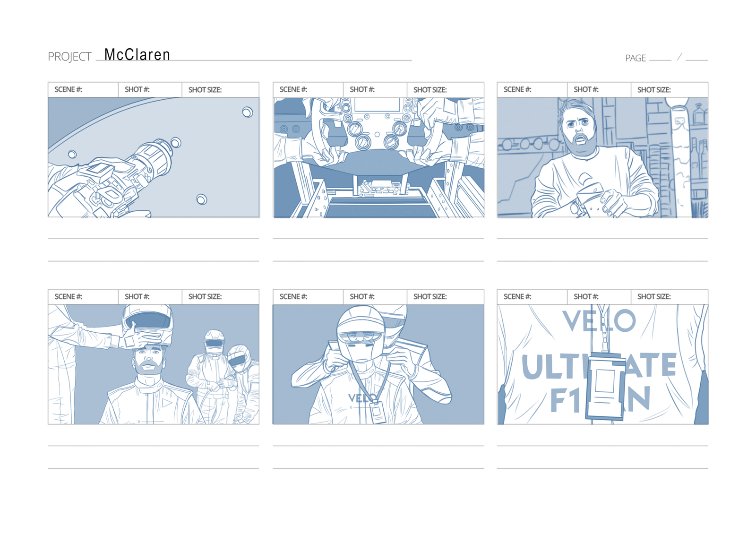
Task: Select the VELO ULTIMATE F1 FAN panel
Action: tap(602, 364)
